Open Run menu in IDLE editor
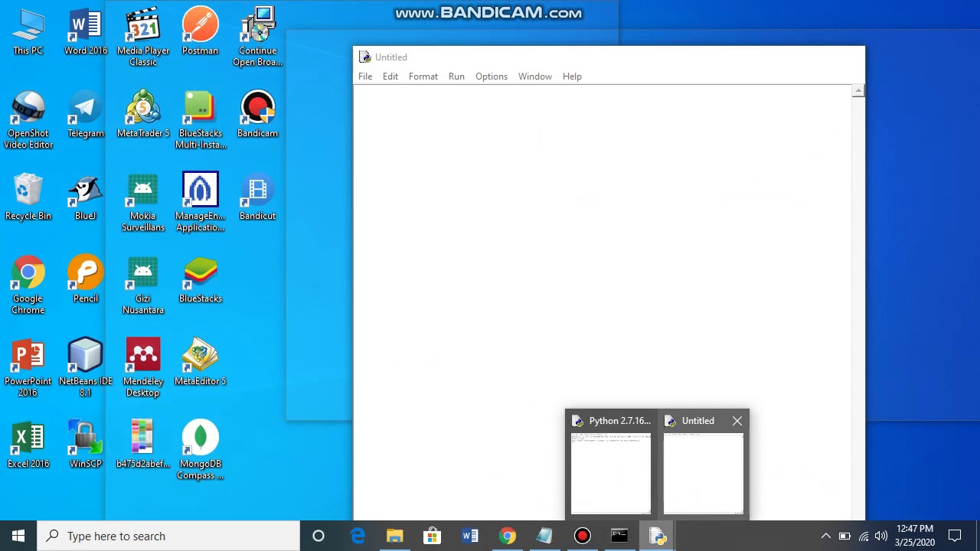Image resolution: width=980 pixels, height=551 pixels. [456, 77]
